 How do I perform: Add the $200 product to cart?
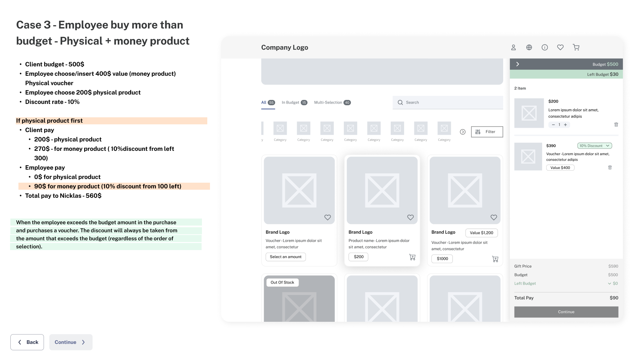[412, 257]
